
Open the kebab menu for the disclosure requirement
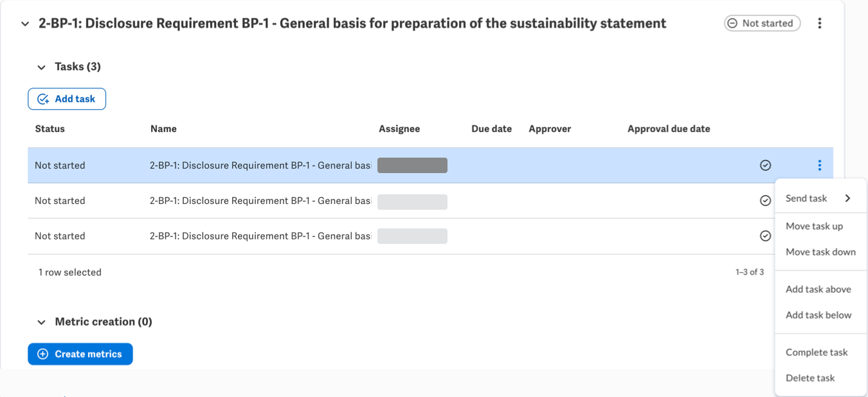click(820, 23)
